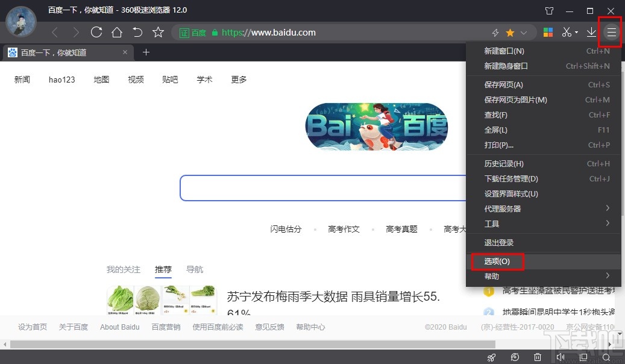Expand the 更多 navigation link
The height and width of the screenshot is (364, 625).
click(239, 80)
